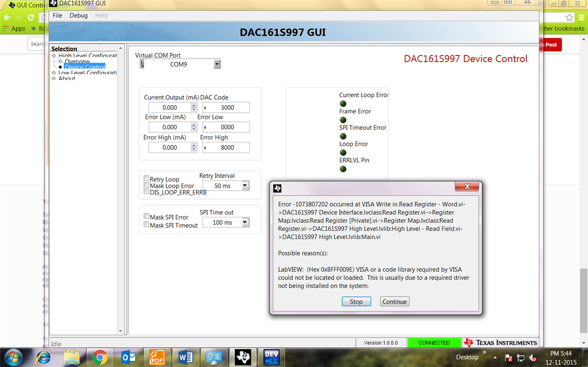Click the Version:1.0.0.0 status text

381,343
